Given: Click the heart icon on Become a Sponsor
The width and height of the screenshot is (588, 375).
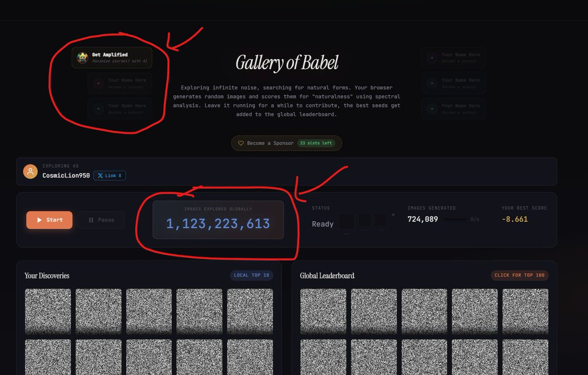Looking at the screenshot, I should 241,143.
